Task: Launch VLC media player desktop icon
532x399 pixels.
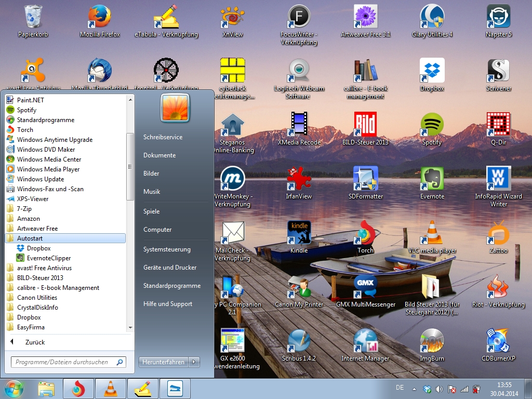Action: (x=432, y=237)
